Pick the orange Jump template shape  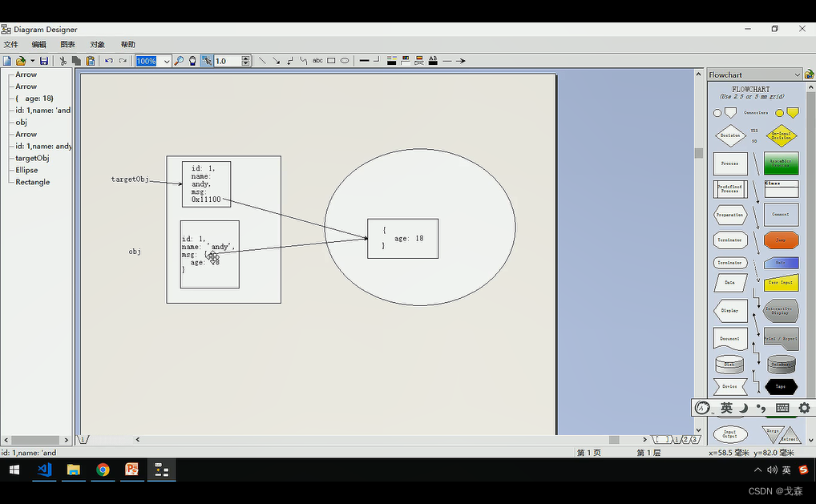(782, 240)
